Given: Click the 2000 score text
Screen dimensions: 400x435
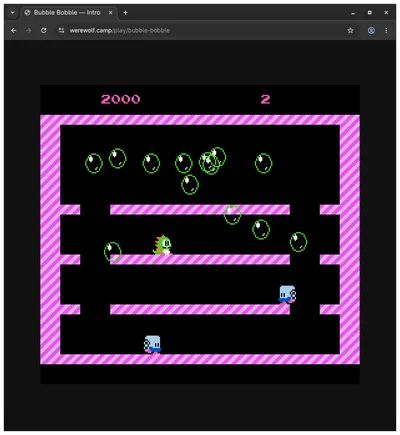Looking at the screenshot, I should [x=121, y=99].
